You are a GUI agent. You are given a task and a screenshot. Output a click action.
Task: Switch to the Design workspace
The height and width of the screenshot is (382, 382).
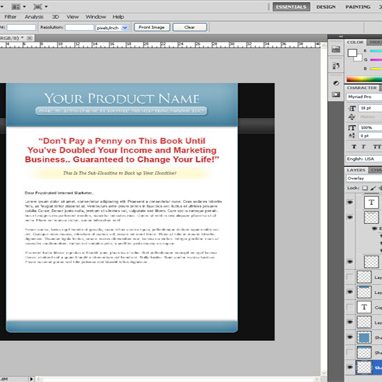coord(326,7)
